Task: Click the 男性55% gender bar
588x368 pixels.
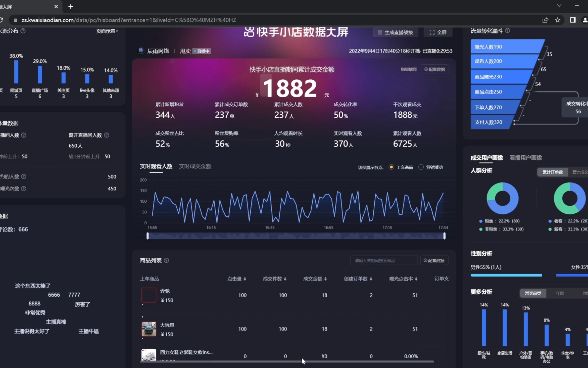Action: coord(506,275)
